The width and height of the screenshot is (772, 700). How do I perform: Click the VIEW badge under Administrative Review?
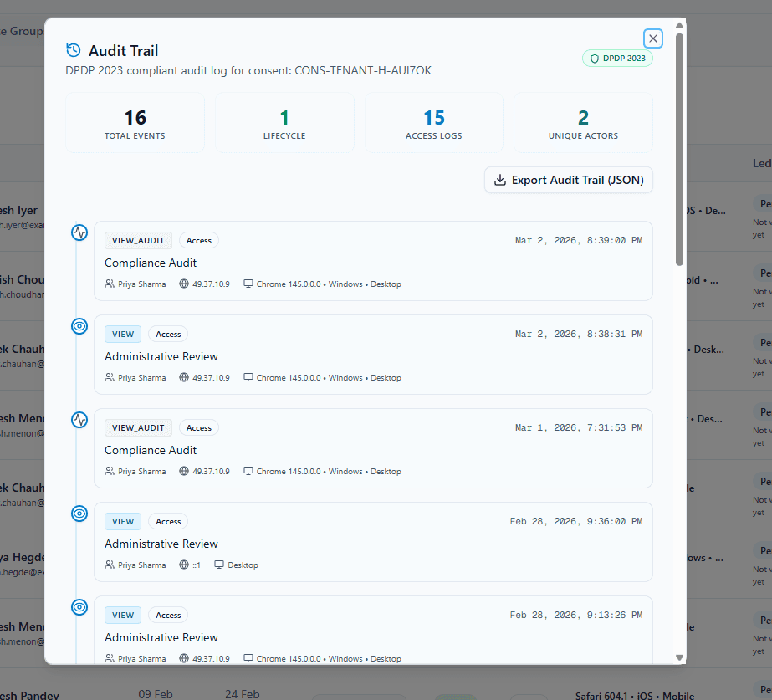tap(123, 334)
